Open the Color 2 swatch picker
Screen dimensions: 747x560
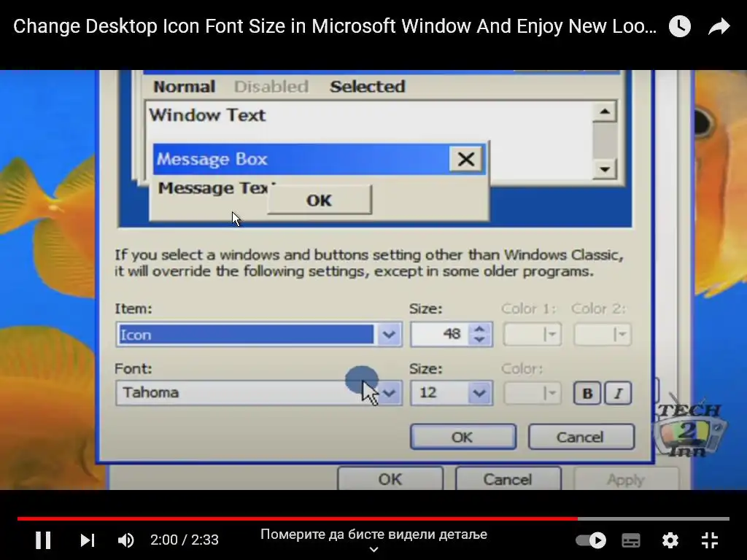602,334
